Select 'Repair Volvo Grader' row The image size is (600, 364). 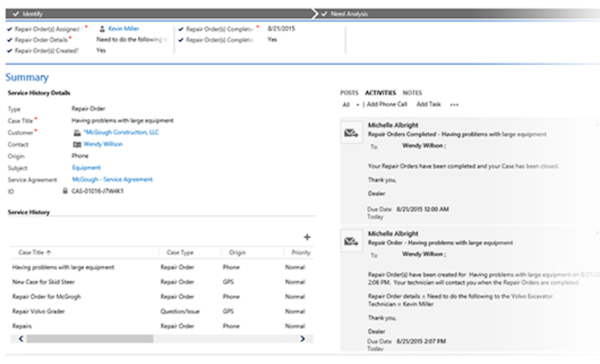(x=161, y=311)
